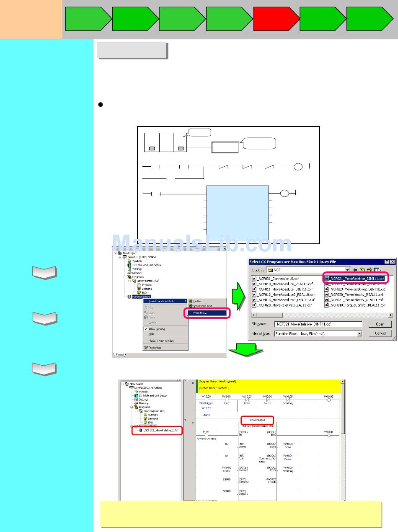Click the _NCF021_MoveRelative_DINT function block icon in the tree
This screenshot has width=398, height=532.
141,430
